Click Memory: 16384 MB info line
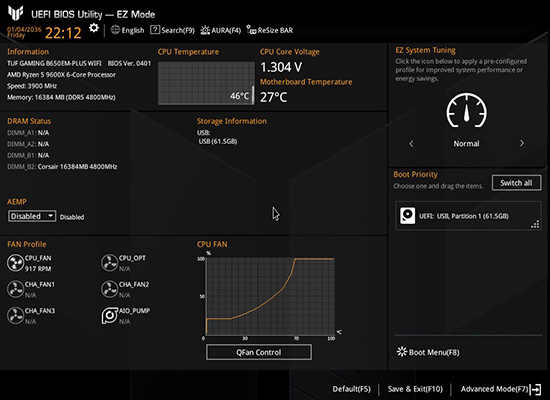The image size is (550, 400). [61, 97]
